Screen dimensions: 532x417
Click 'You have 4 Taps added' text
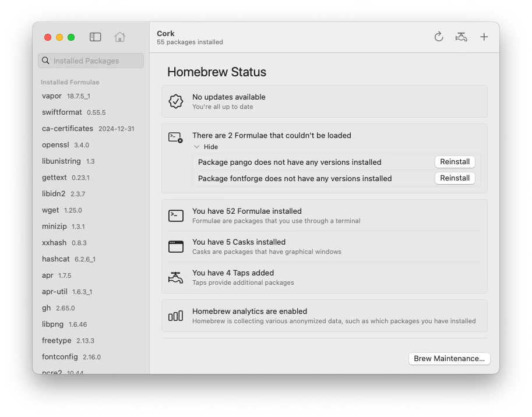click(233, 273)
